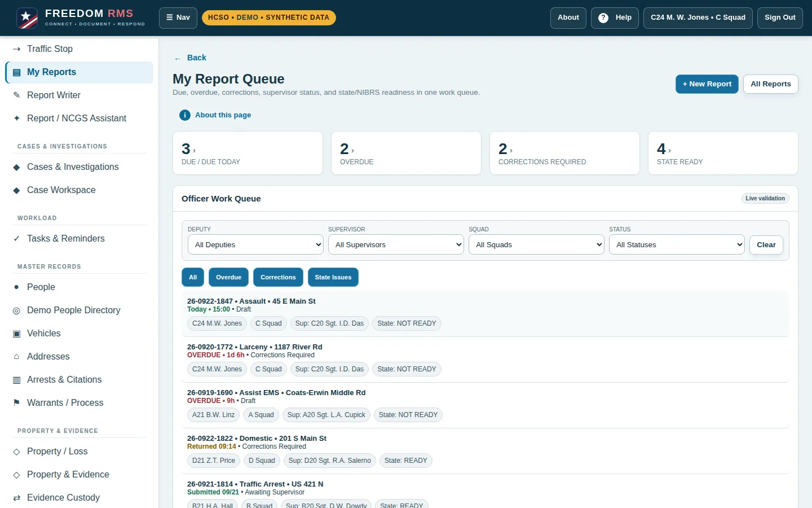Click the Sup: A20 Sgt. L.A. Cupick chip
This screenshot has height=508, width=812.
tap(326, 415)
